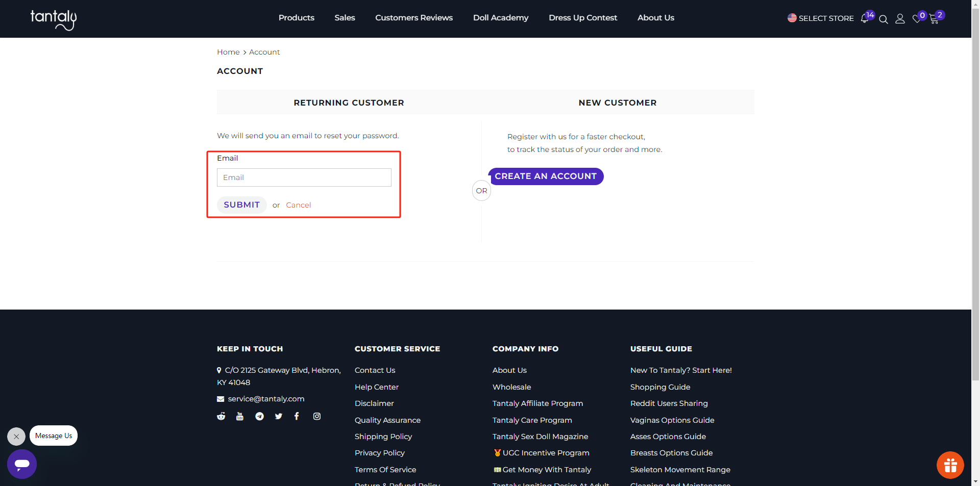Image resolution: width=980 pixels, height=486 pixels.
Task: Open About Us in the top navigation
Action: pos(656,18)
